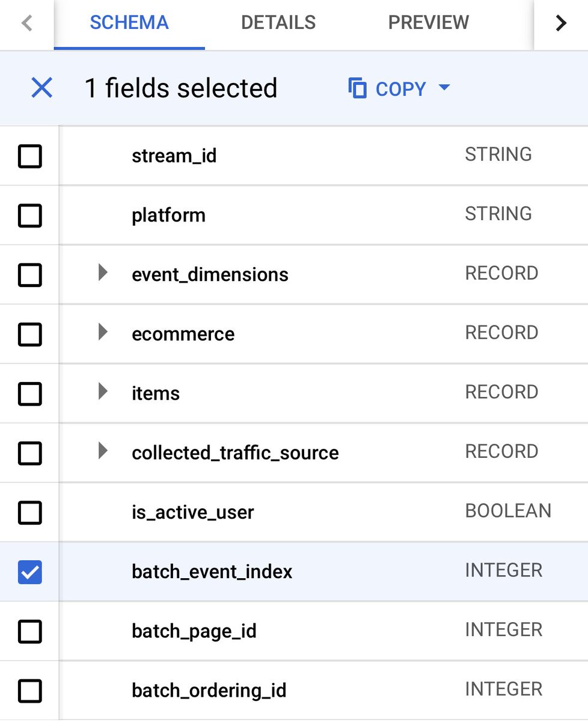Open the PREVIEW tab
The height and width of the screenshot is (722, 588).
(428, 23)
